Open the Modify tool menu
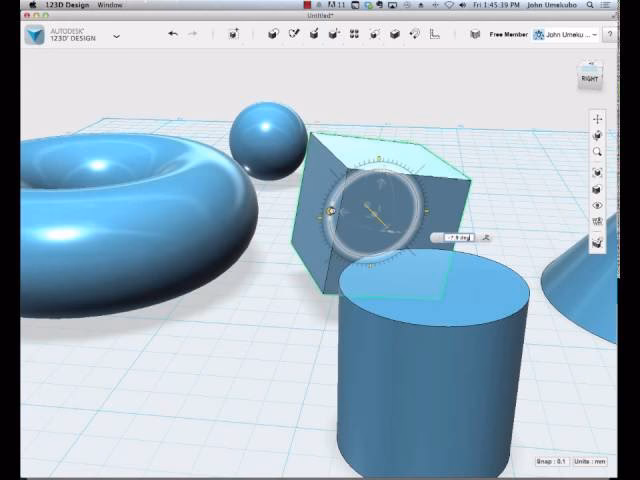 334,34
